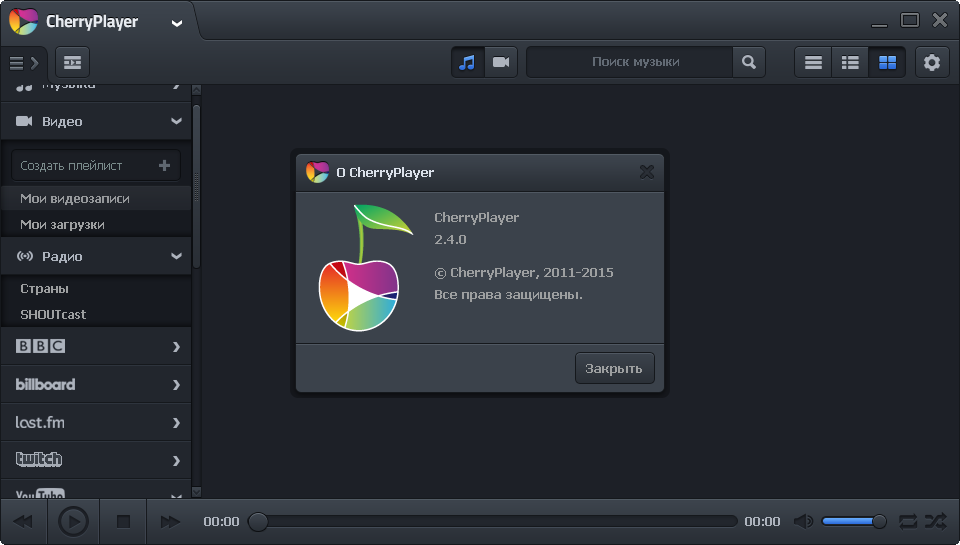This screenshot has width=960, height=545.
Task: Toggle shuffle mode icon
Action: pyautogui.click(x=936, y=522)
